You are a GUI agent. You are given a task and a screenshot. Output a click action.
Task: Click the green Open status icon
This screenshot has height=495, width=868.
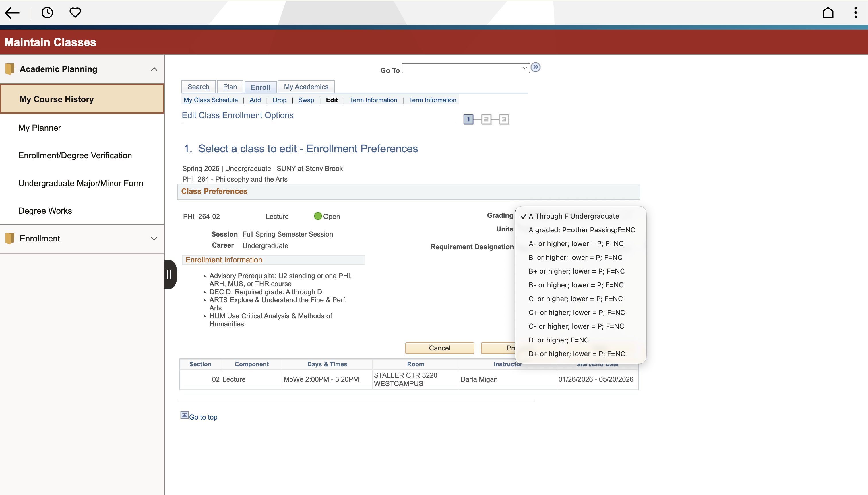[x=318, y=216]
